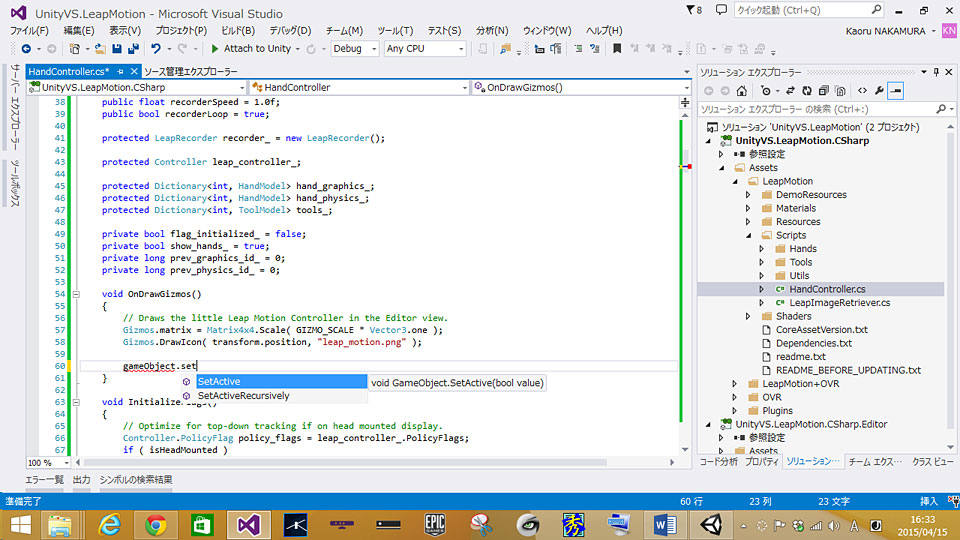Screen dimensions: 960x540
Task: Click the decrease indent toolbar icon
Action: (x=539, y=48)
